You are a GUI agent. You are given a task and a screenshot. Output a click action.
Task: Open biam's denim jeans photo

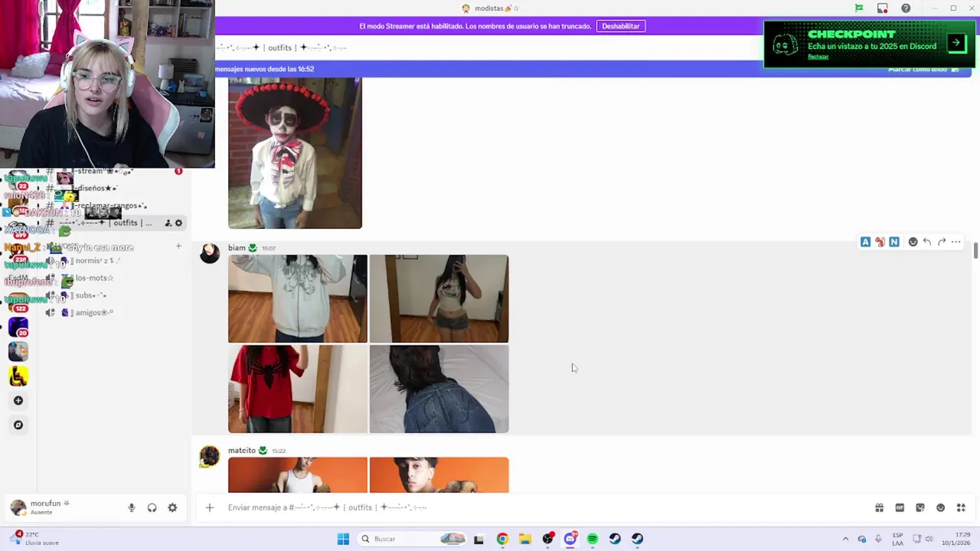pyautogui.click(x=439, y=389)
